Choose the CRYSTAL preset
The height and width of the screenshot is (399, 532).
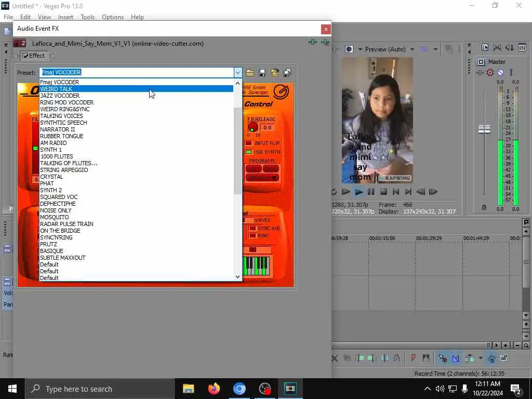pos(137,177)
